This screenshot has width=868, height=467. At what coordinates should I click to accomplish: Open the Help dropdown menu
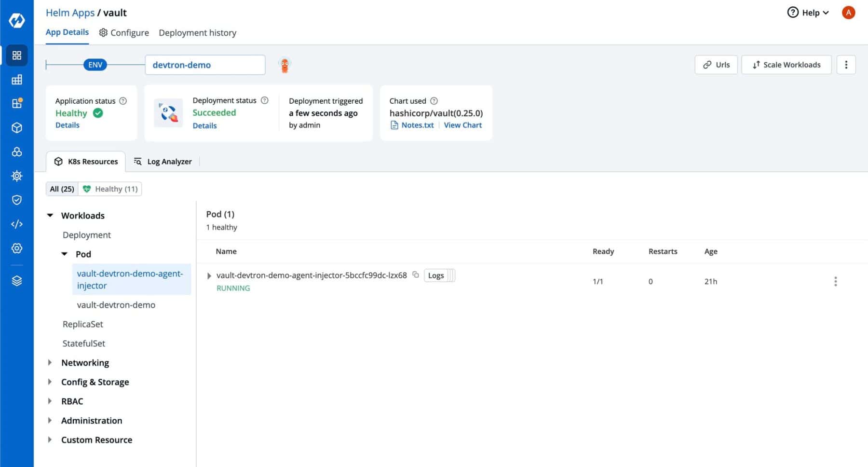pos(808,13)
